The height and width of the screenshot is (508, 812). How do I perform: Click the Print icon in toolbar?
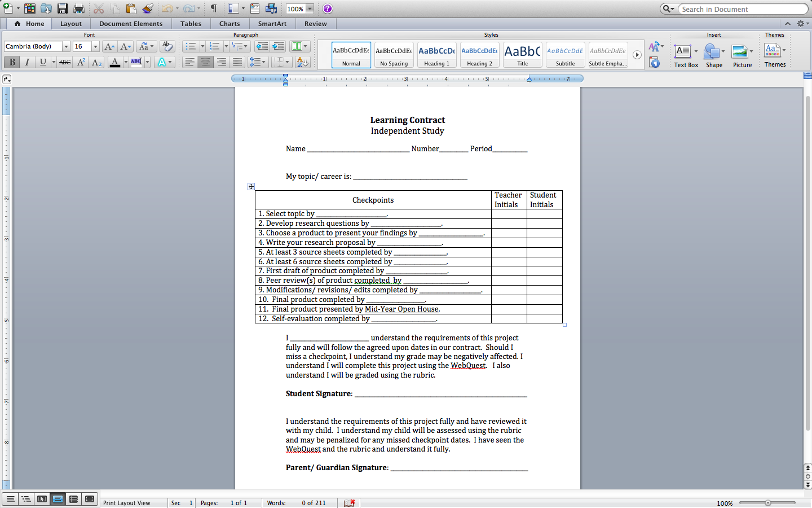(79, 8)
